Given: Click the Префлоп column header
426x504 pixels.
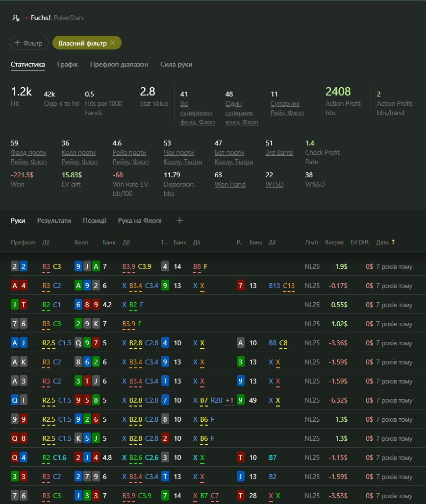Looking at the screenshot, I should [x=23, y=242].
